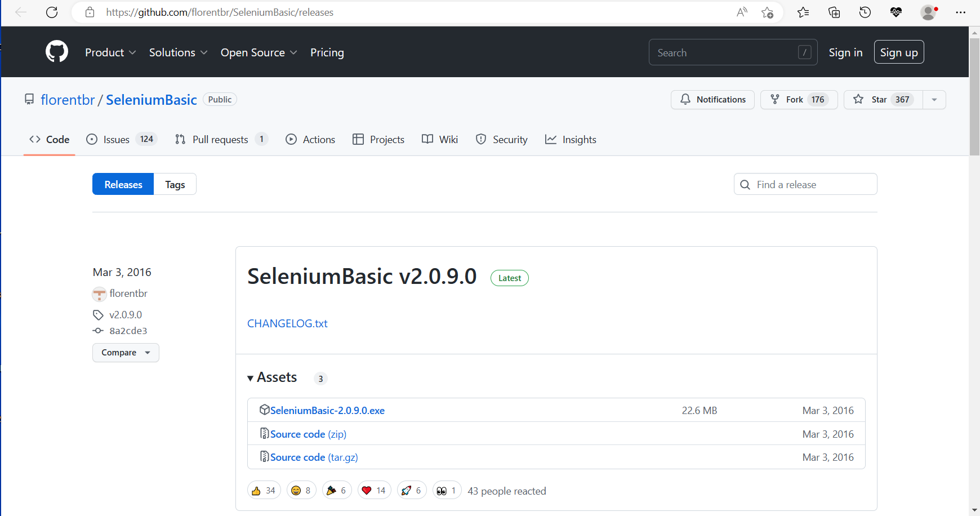This screenshot has height=516, width=980.
Task: Open browser Favorites list icon
Action: click(x=803, y=12)
